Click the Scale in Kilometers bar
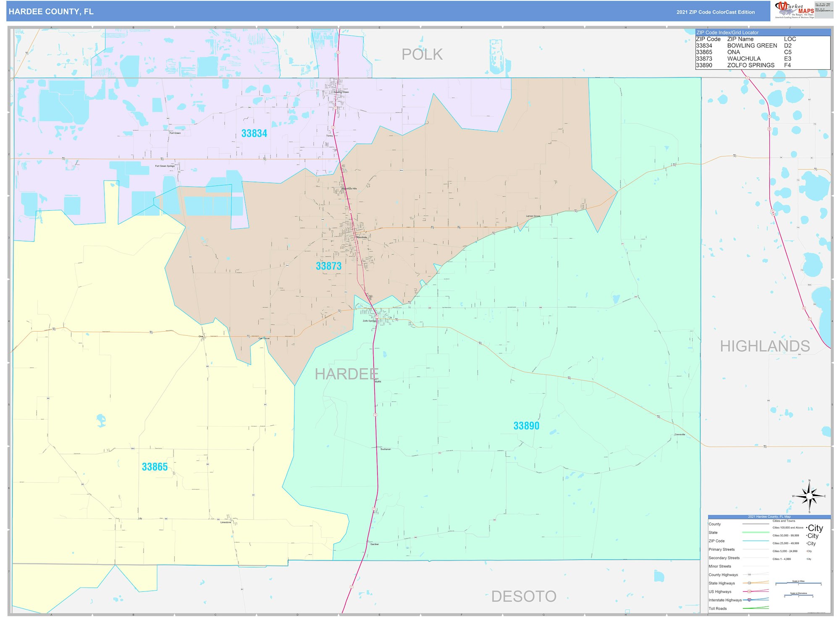Image resolution: width=840 pixels, height=617 pixels. (798, 596)
